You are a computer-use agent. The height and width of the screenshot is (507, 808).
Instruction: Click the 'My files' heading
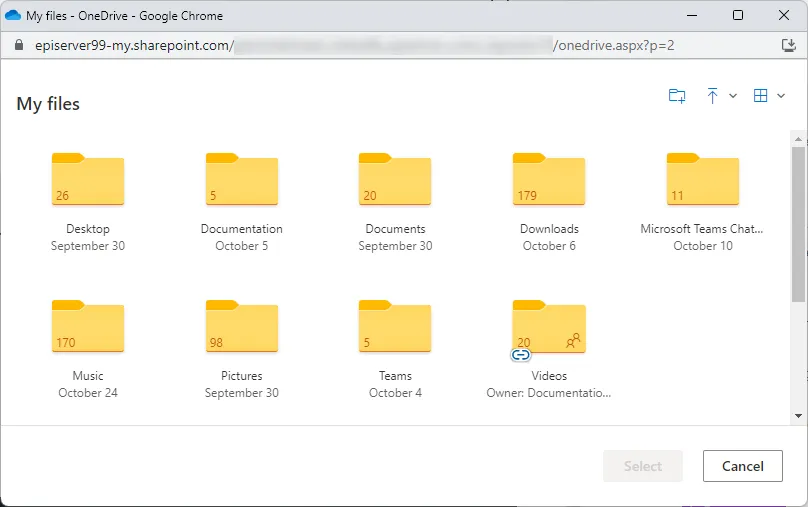pyautogui.click(x=48, y=104)
